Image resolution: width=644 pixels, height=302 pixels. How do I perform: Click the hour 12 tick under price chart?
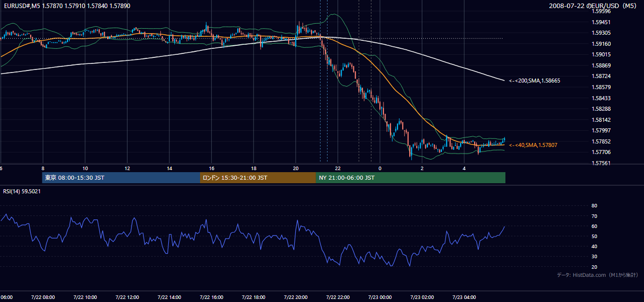[x=127, y=169]
